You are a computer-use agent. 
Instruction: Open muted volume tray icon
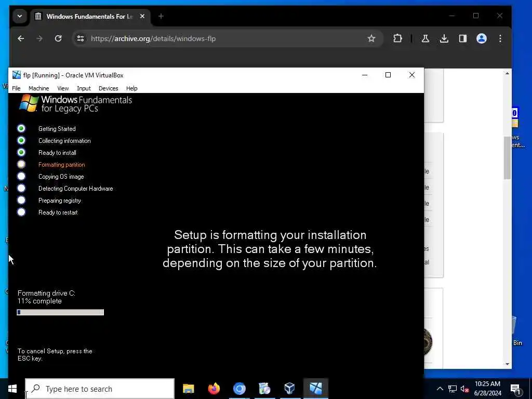pyautogui.click(x=464, y=389)
